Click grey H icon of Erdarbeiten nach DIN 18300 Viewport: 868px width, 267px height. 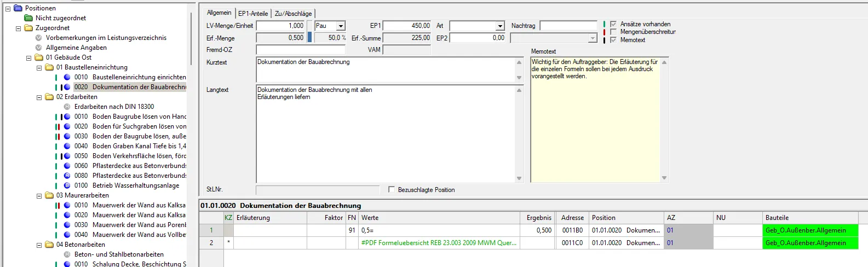tap(67, 107)
